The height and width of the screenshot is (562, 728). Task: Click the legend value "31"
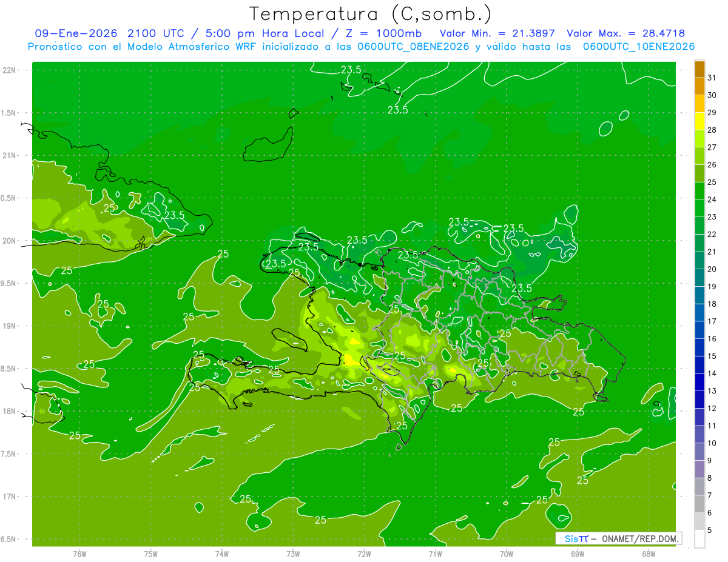click(x=712, y=78)
